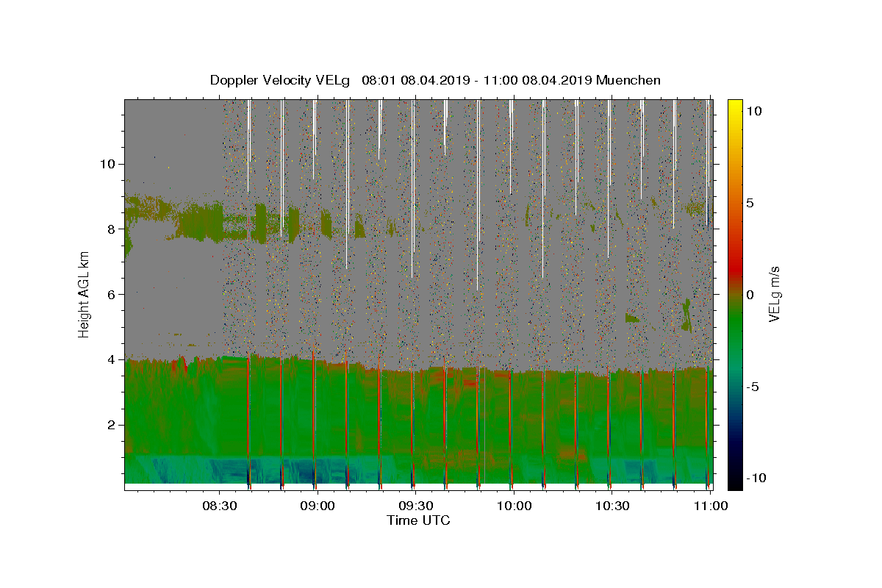Click the colorbar value 5 label
882x588 pixels.
pos(750,203)
